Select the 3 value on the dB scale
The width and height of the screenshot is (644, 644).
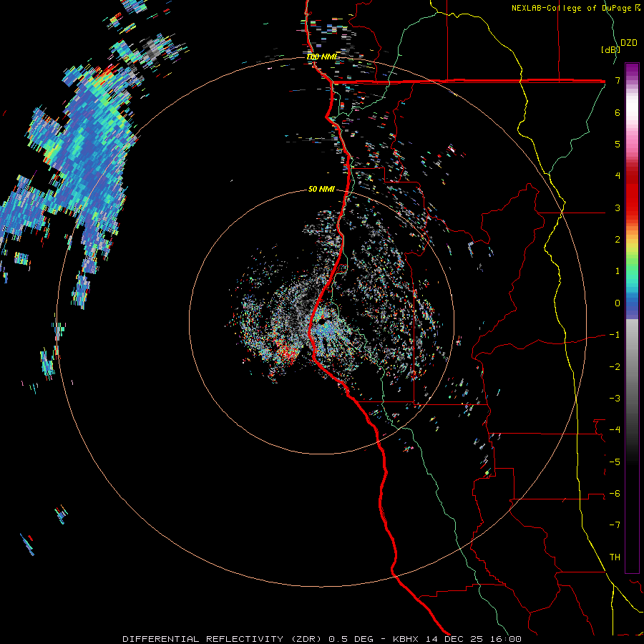[x=618, y=208]
